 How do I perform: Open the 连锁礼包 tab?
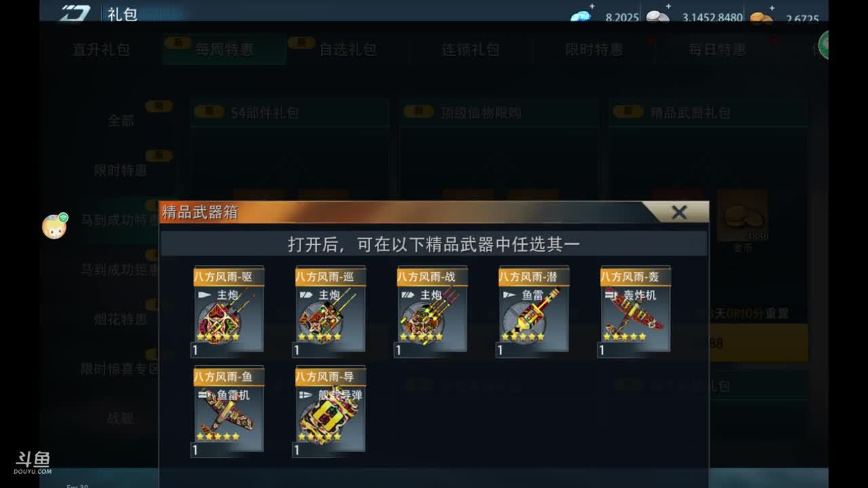pyautogui.click(x=471, y=49)
